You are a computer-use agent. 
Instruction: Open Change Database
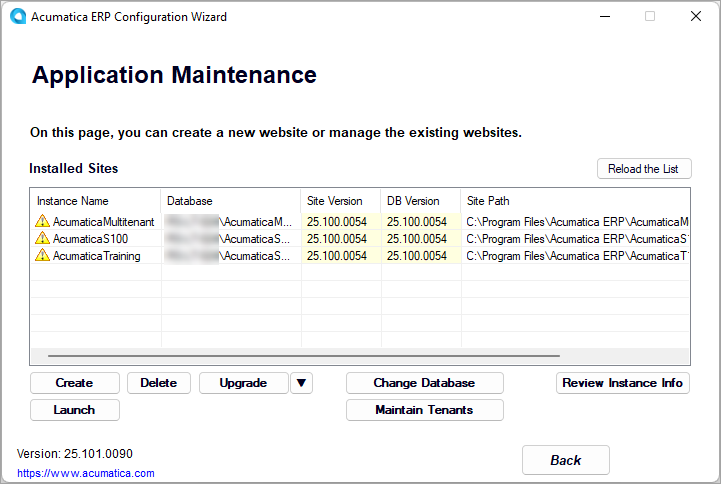pyautogui.click(x=424, y=383)
